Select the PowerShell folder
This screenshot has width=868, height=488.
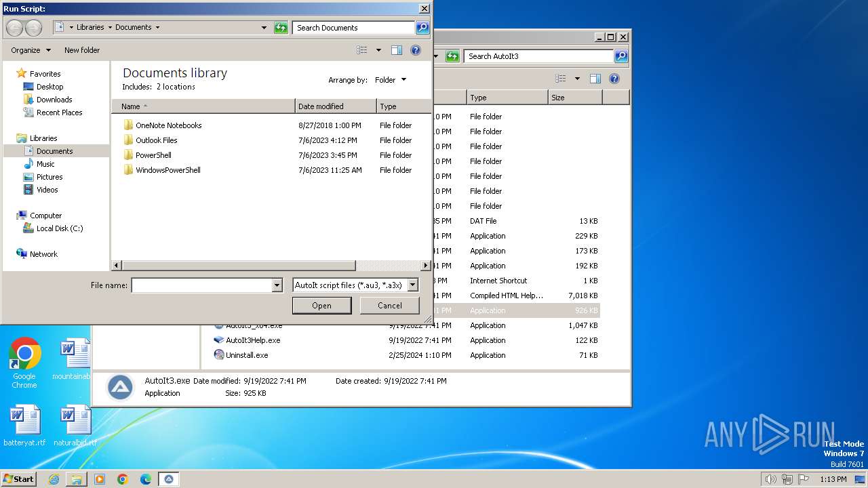(153, 155)
